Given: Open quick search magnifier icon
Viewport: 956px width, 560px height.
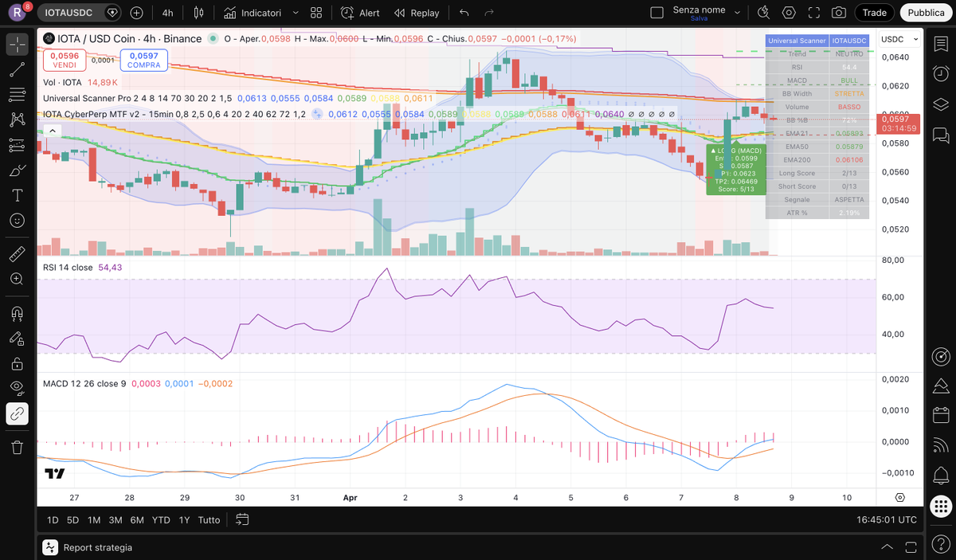Looking at the screenshot, I should tap(764, 13).
